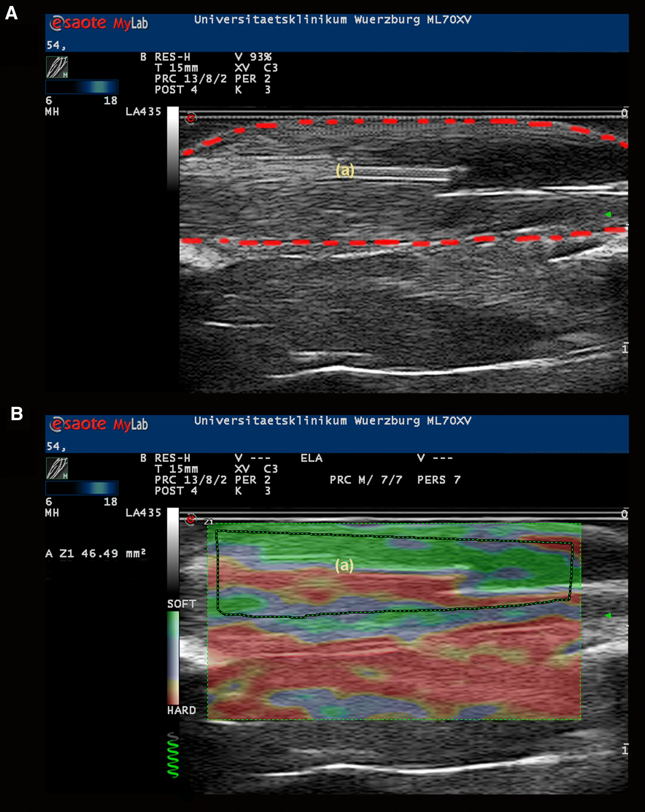Screen dimensions: 645x812
Task: Click the grayscale bar beside LA435 in panel A
Action: point(173,148)
